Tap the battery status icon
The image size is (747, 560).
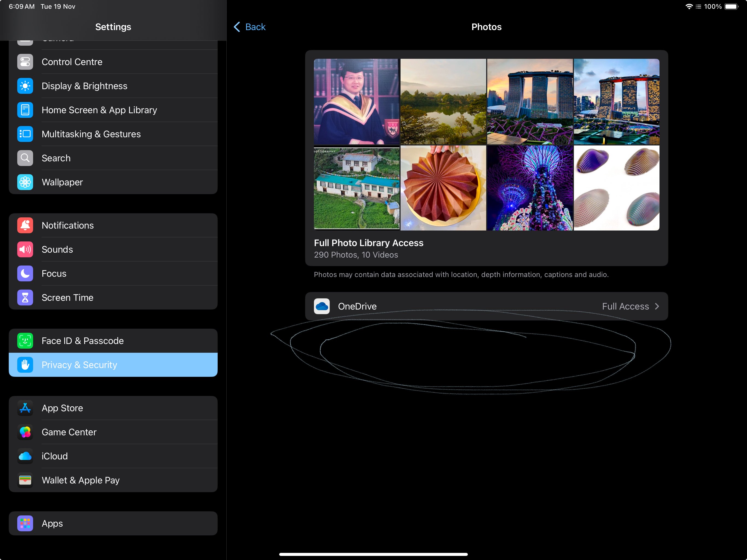732,6
